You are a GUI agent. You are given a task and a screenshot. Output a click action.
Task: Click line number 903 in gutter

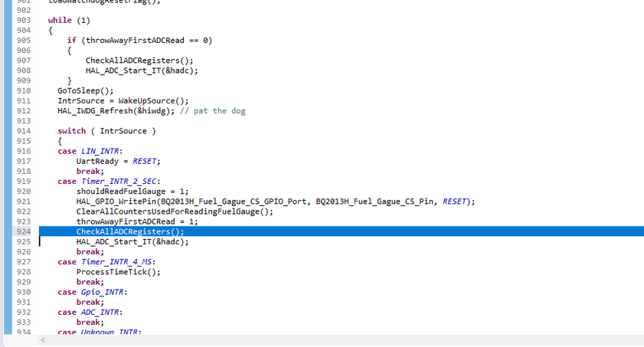coord(22,20)
